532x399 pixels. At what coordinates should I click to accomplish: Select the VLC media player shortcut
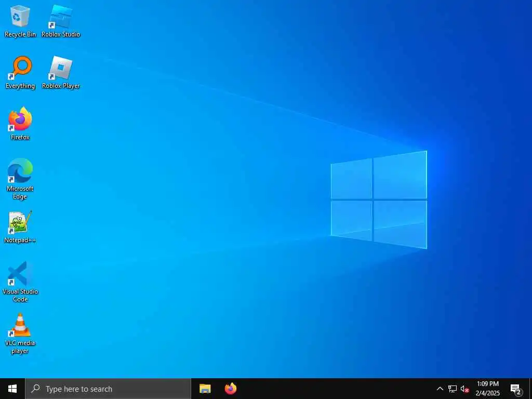20,334
